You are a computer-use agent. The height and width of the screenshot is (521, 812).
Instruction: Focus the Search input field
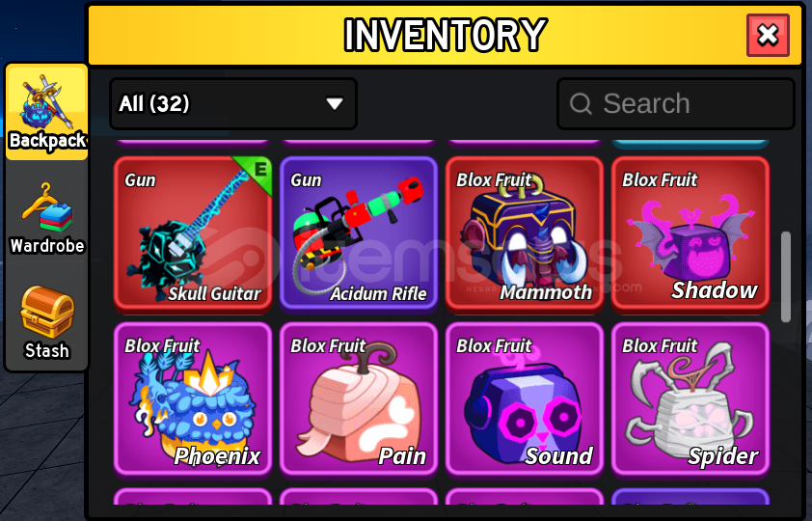[x=676, y=103]
